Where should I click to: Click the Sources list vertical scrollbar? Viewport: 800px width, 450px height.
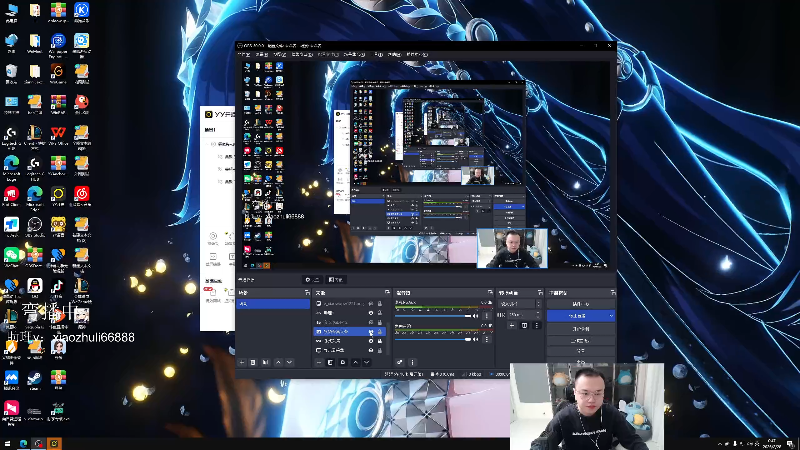(388, 338)
